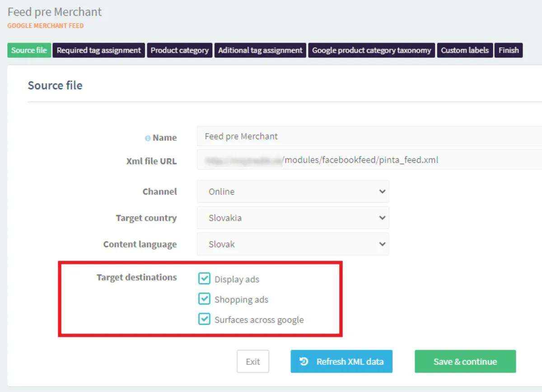
Task: Open the Custom labels tab
Action: point(465,50)
